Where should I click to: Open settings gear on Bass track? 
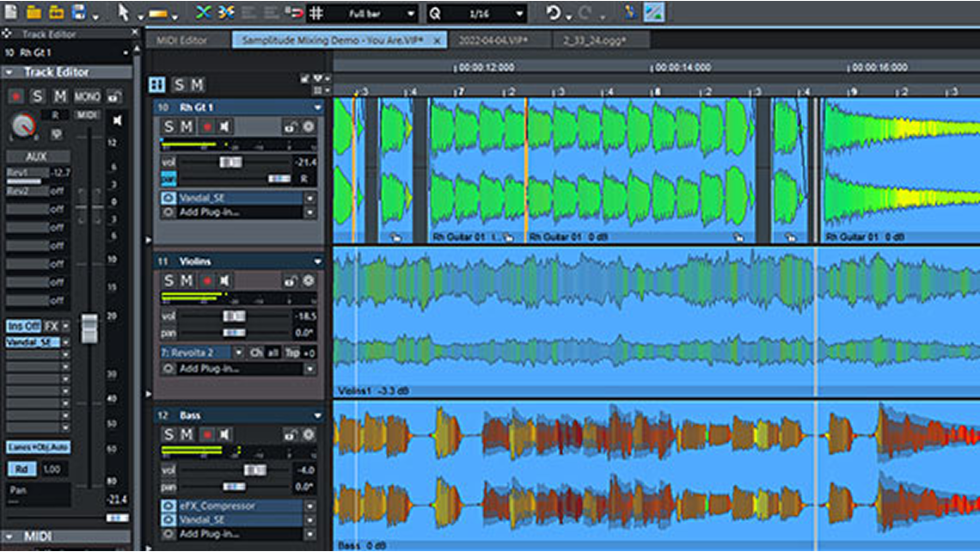(309, 434)
